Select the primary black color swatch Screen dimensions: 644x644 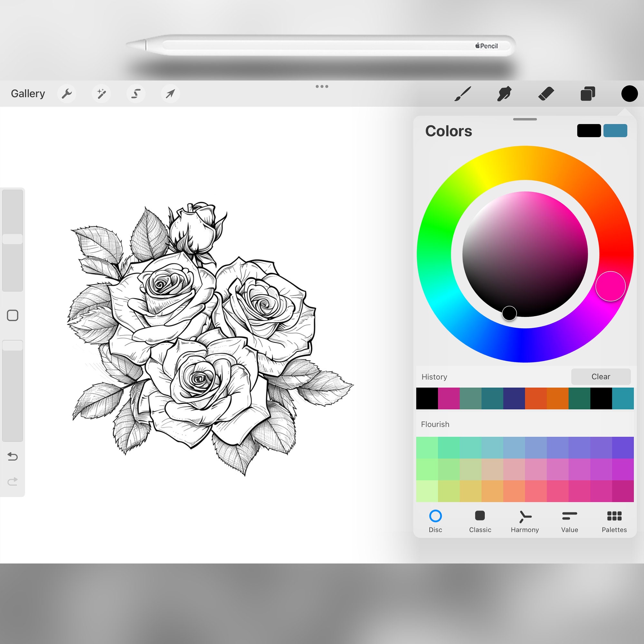(589, 131)
